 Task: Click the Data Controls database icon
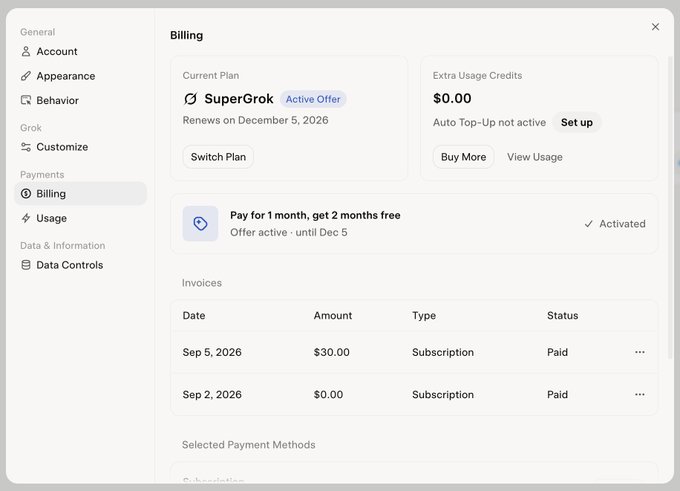pos(26,265)
